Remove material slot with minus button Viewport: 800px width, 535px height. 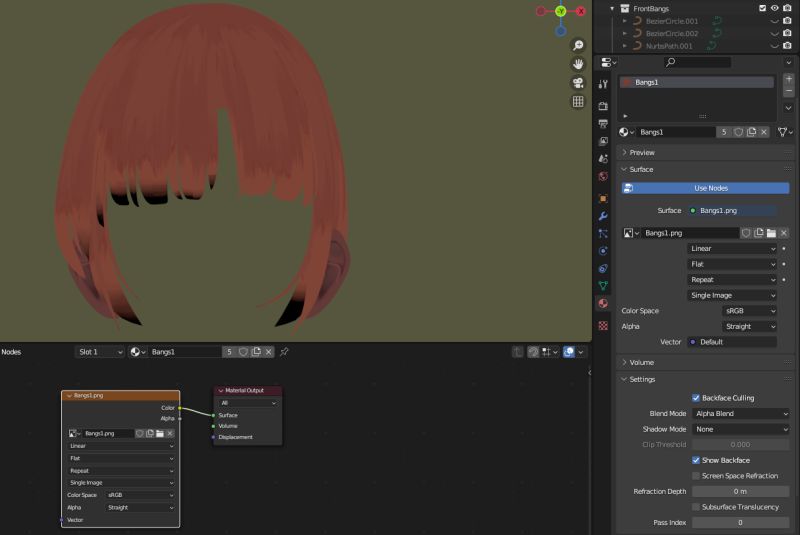[x=789, y=91]
